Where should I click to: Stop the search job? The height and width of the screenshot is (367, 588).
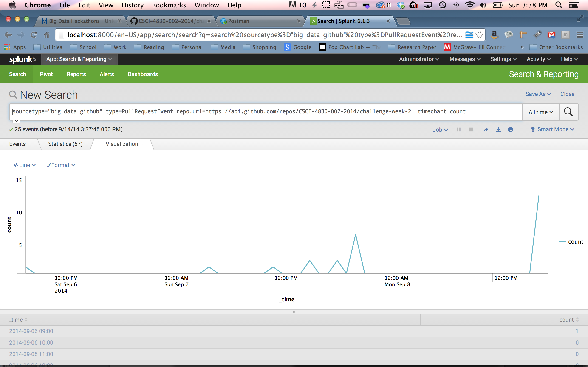(x=471, y=129)
